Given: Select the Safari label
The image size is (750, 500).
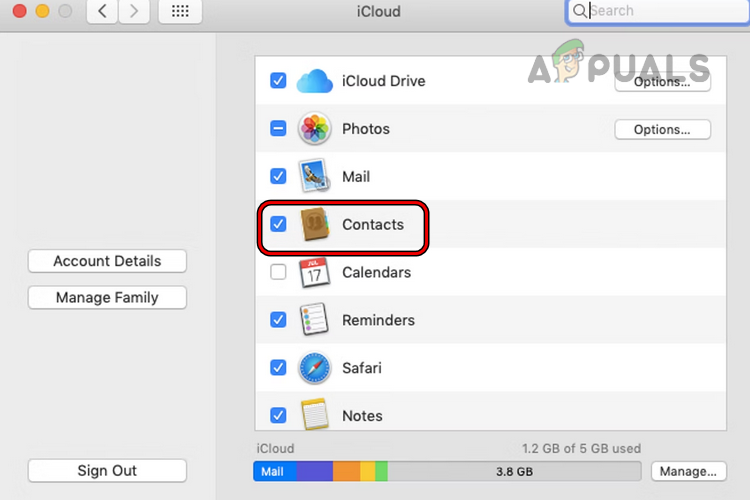Looking at the screenshot, I should click(362, 368).
